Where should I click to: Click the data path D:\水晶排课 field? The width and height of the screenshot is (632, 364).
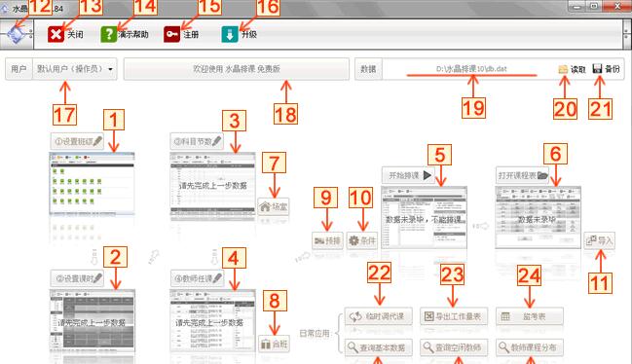471,69
